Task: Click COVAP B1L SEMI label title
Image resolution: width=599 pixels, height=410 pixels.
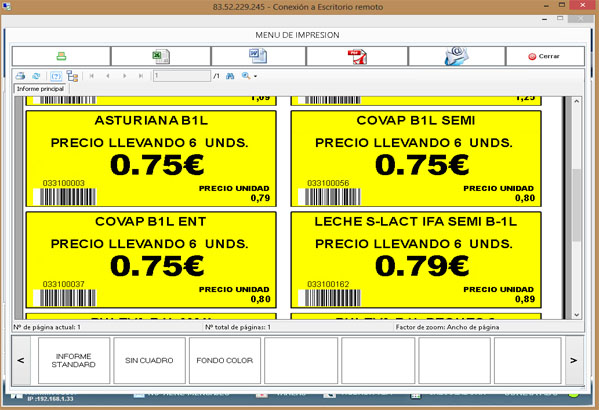Action: tap(416, 121)
